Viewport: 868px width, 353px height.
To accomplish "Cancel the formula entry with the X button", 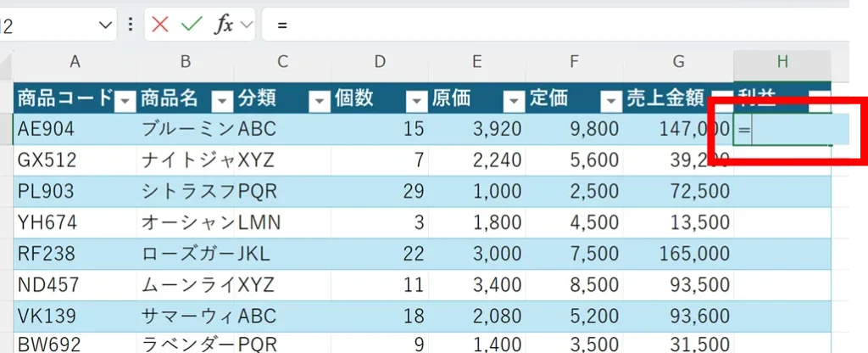I will click(x=160, y=25).
